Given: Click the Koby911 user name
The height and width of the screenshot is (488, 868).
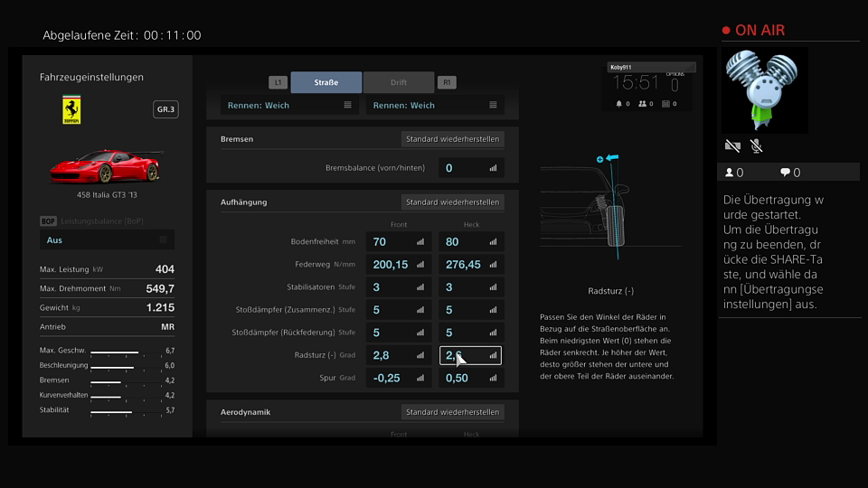Looking at the screenshot, I should coord(620,68).
